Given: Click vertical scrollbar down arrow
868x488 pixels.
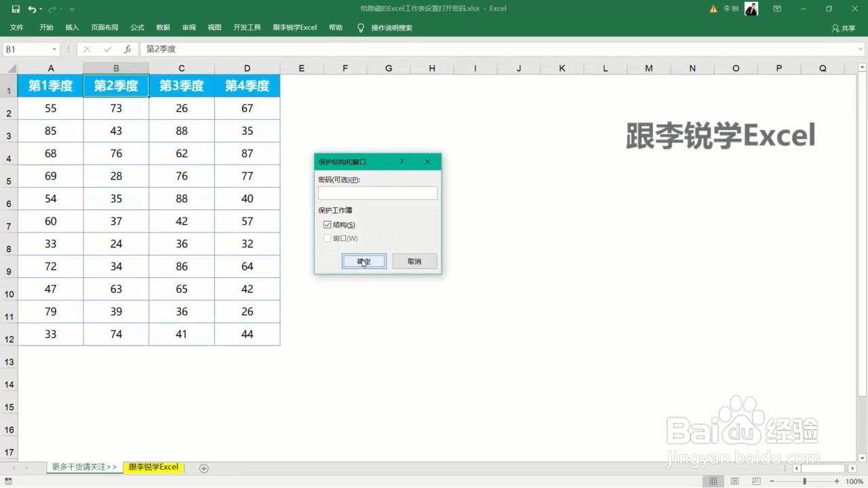Looking at the screenshot, I should coord(863,458).
